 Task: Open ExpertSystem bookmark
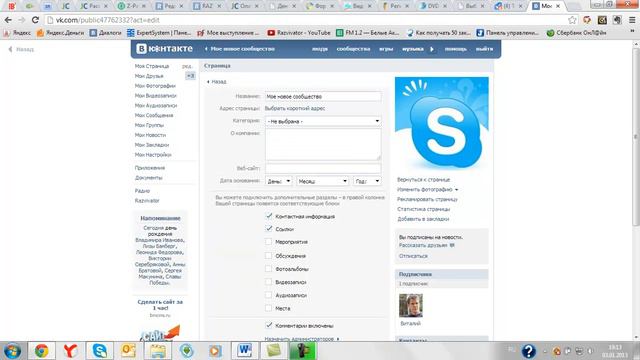(x=159, y=33)
